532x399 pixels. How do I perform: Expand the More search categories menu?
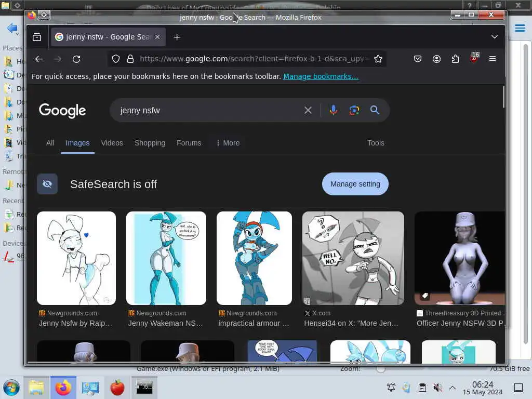[x=228, y=143]
